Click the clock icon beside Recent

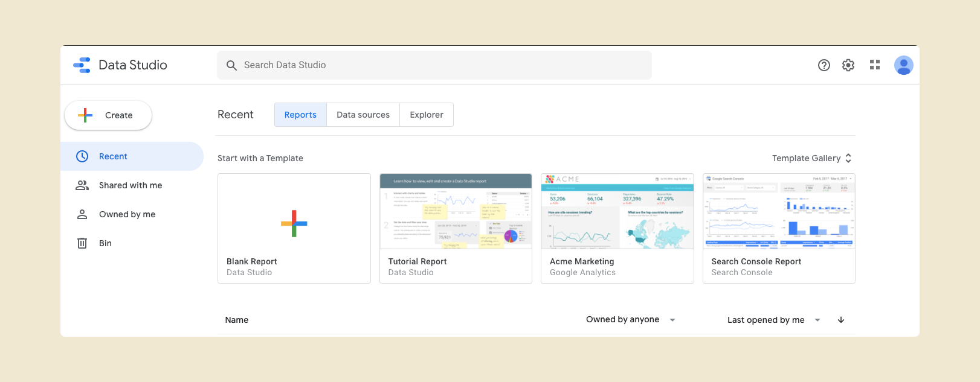click(82, 156)
